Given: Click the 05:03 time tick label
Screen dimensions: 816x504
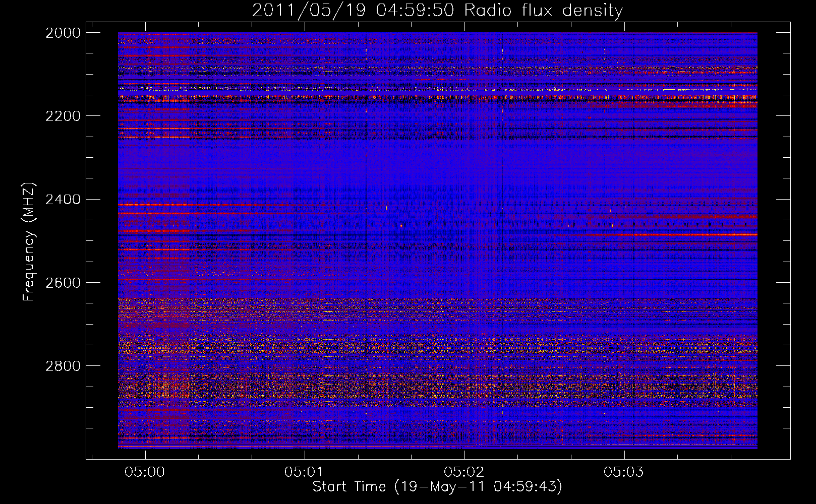Looking at the screenshot, I should pos(624,472).
